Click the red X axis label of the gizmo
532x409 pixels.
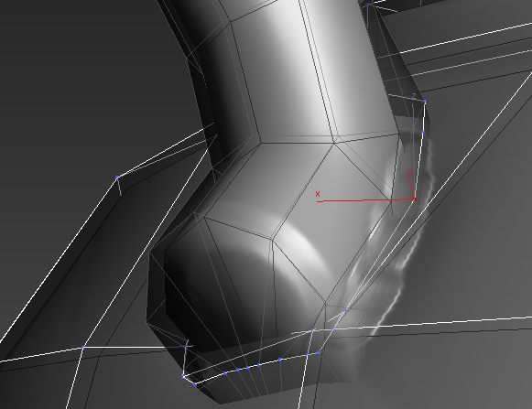(x=318, y=194)
